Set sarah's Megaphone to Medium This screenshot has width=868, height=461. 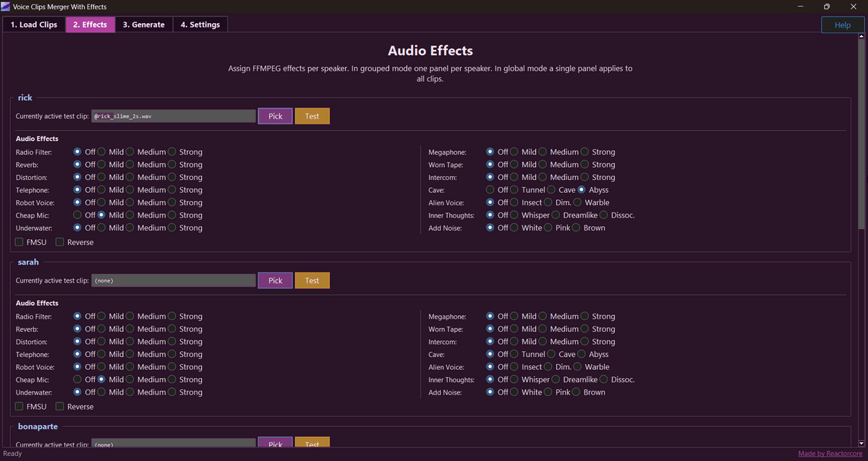(x=543, y=316)
